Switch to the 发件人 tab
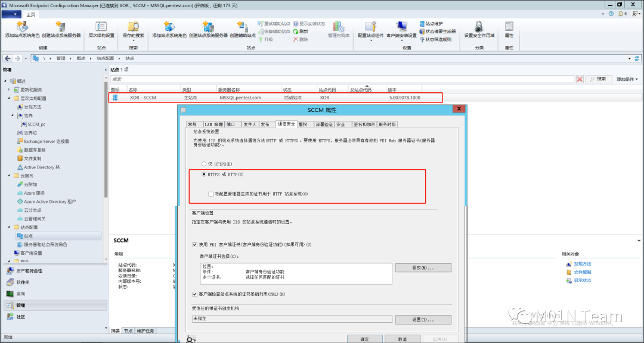The width and height of the screenshot is (644, 343). [x=250, y=124]
